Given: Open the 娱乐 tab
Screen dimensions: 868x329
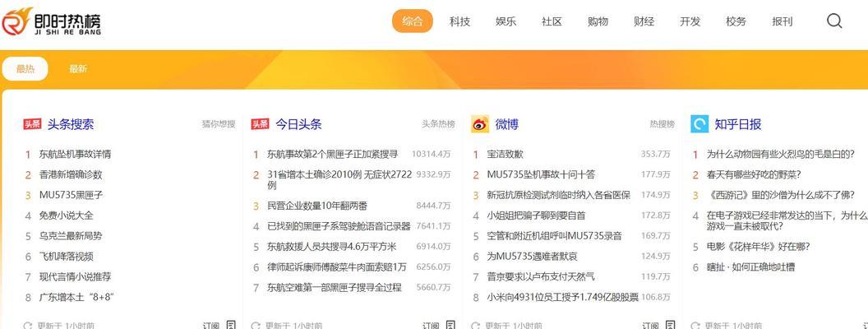Looking at the screenshot, I should (x=506, y=21).
